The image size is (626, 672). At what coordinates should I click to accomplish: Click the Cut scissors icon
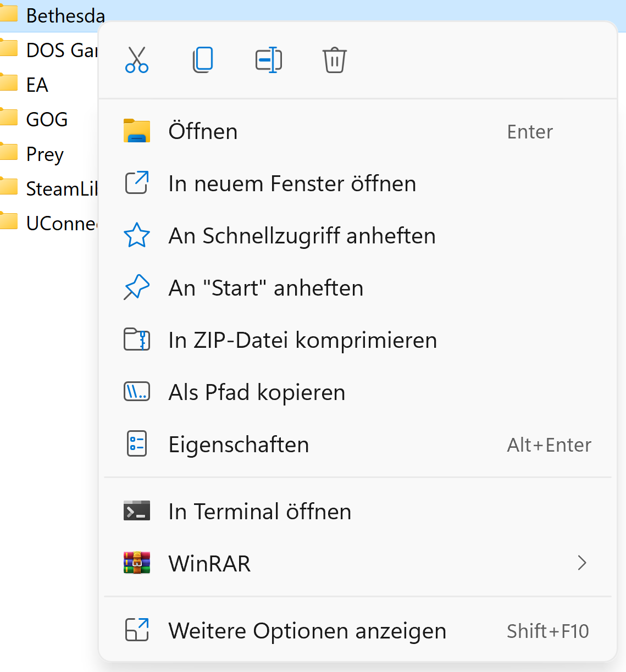pyautogui.click(x=137, y=60)
